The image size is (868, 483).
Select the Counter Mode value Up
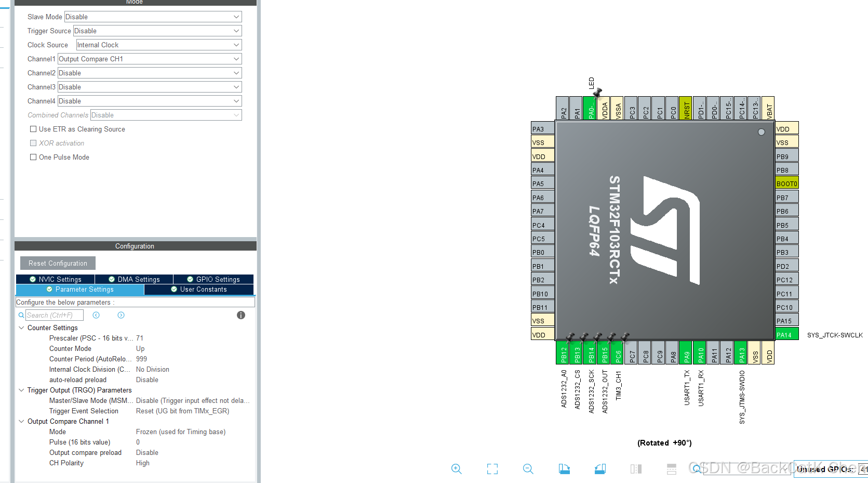[x=140, y=348]
